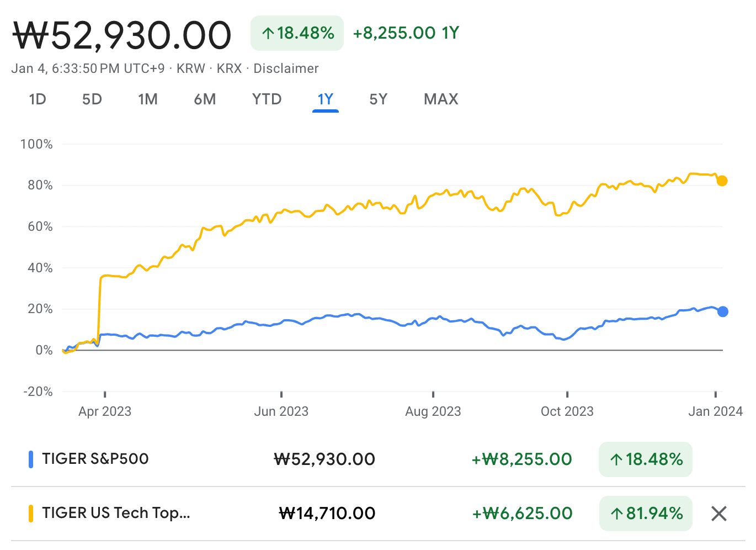Click the 18.48% green badge in header
756x550 pixels.
(x=297, y=33)
